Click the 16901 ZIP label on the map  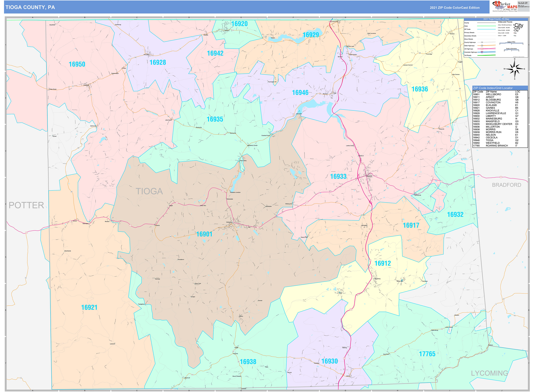(204, 234)
